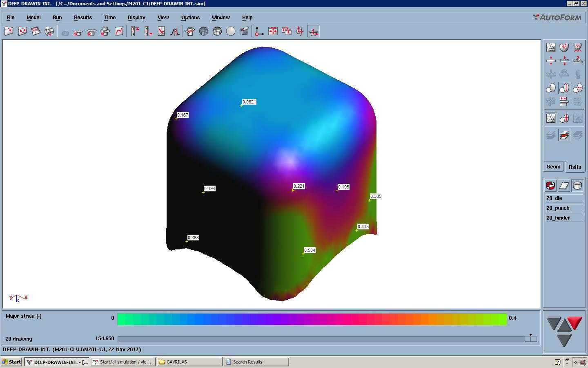
Task: Click the binder pressure arrows icon
Action: (564, 101)
